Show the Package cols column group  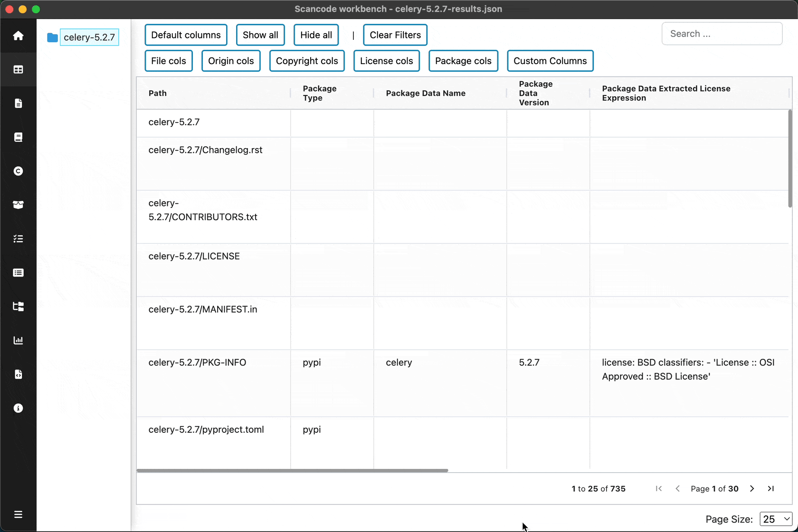pos(463,61)
